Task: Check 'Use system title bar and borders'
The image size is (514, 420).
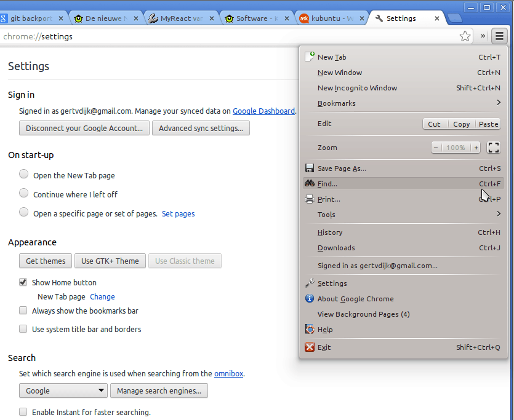Action: tap(23, 328)
